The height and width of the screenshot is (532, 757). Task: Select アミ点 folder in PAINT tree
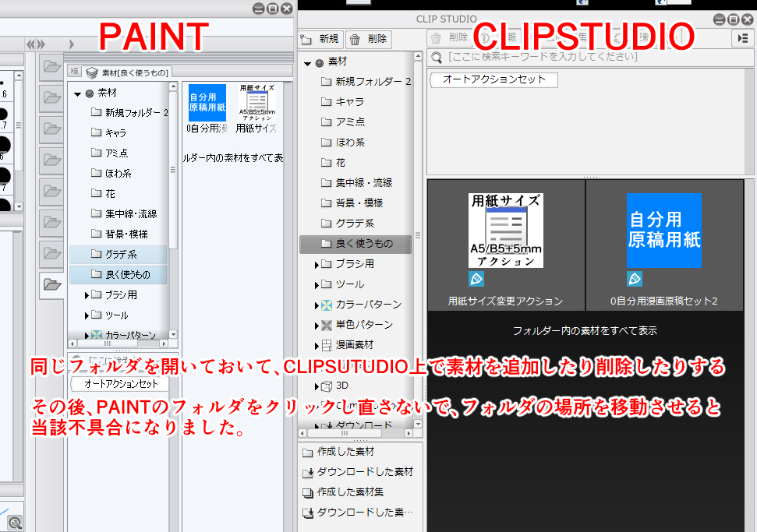coord(110,153)
